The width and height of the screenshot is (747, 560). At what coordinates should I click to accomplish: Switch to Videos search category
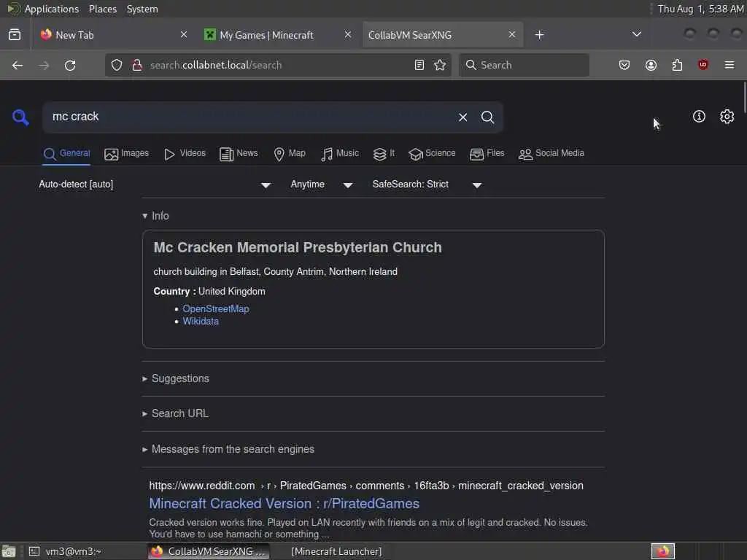[x=185, y=153]
